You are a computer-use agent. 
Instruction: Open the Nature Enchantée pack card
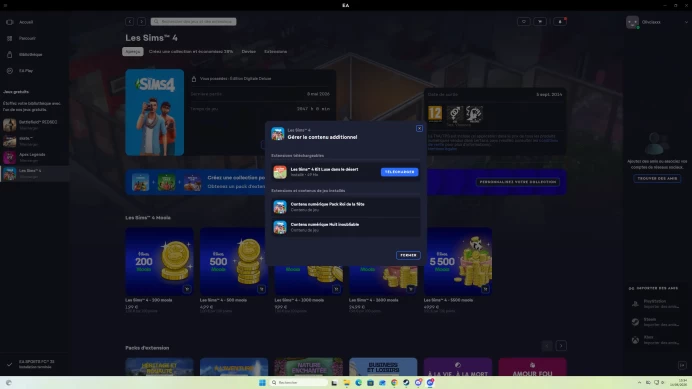click(x=308, y=367)
